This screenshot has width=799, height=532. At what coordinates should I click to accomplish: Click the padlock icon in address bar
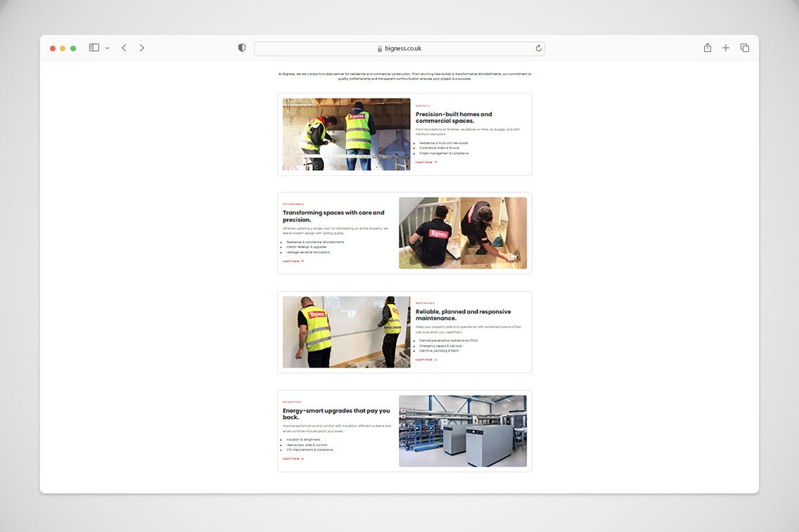tap(380, 48)
